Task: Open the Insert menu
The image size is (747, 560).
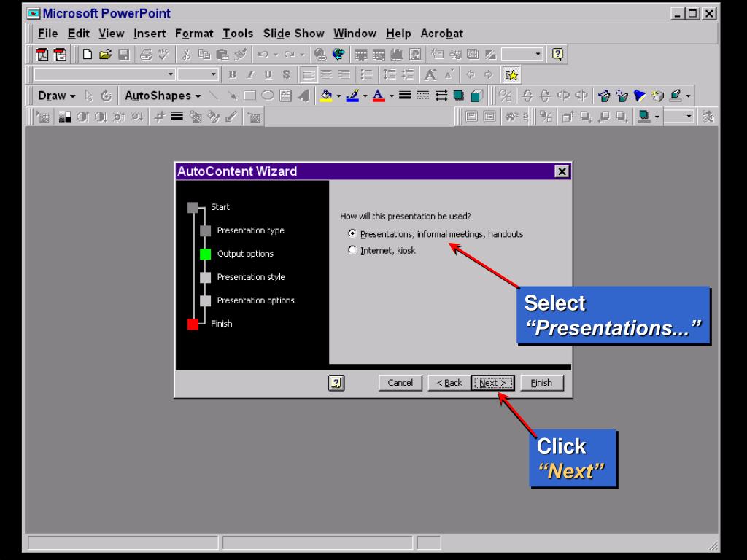Action: tap(150, 34)
